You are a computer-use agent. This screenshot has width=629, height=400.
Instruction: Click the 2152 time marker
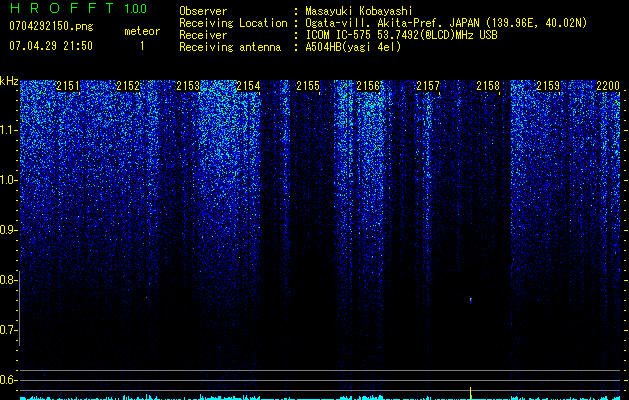coord(128,86)
